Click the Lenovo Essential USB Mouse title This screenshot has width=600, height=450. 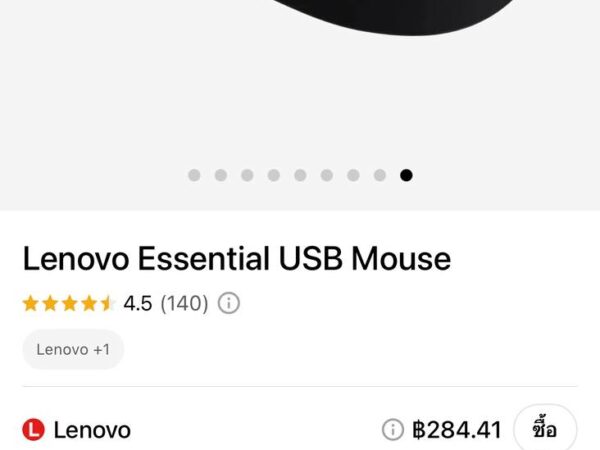[237, 259]
